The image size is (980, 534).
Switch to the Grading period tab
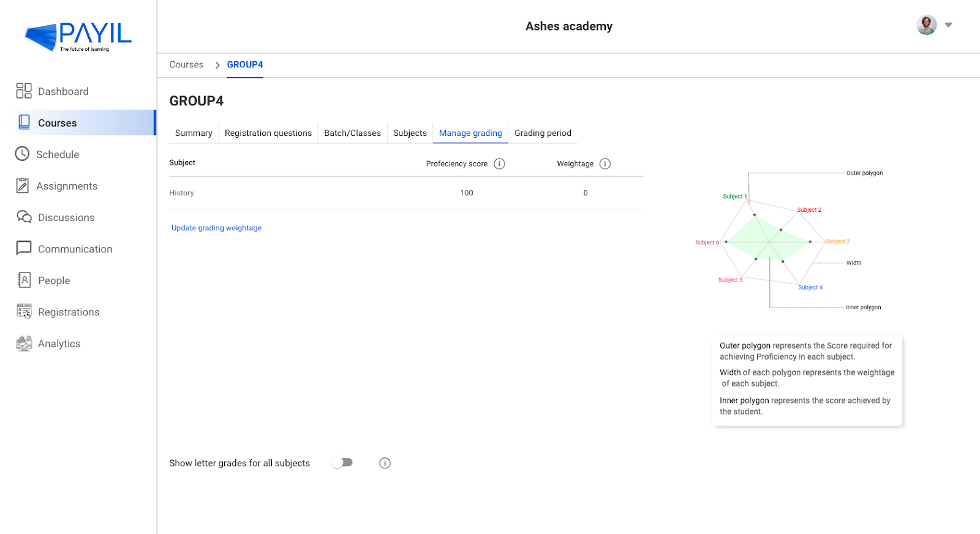click(x=543, y=133)
